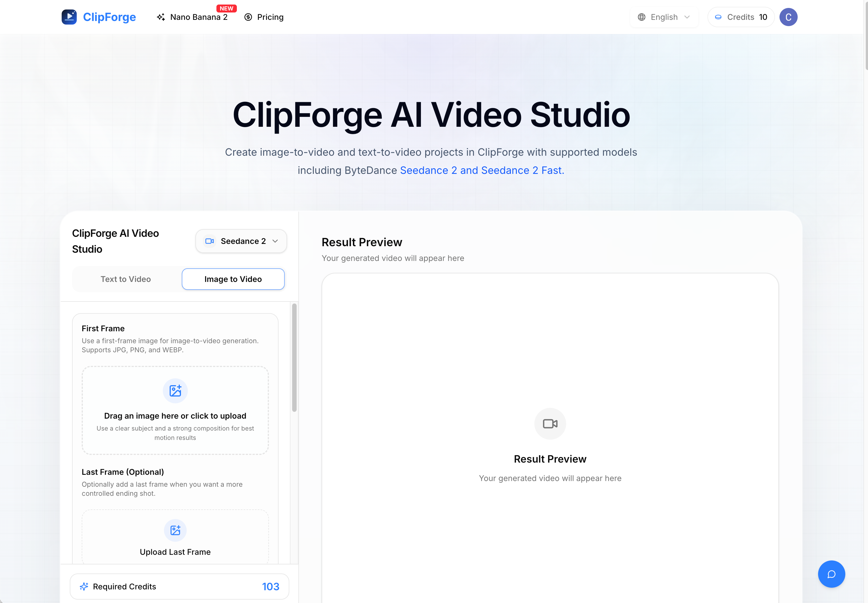Click the chevron next to English
The image size is (868, 603).
point(687,17)
